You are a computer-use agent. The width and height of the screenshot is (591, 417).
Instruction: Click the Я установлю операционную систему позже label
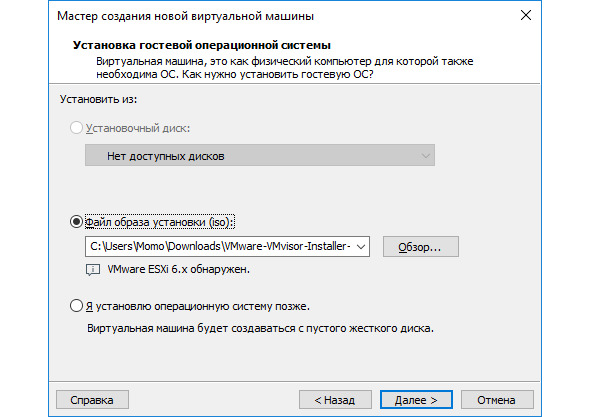point(198,306)
